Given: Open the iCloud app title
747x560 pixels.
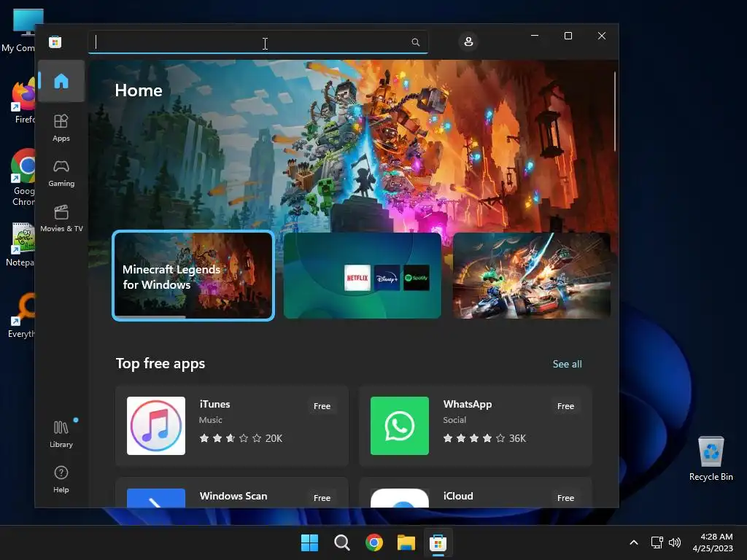Looking at the screenshot, I should (458, 496).
